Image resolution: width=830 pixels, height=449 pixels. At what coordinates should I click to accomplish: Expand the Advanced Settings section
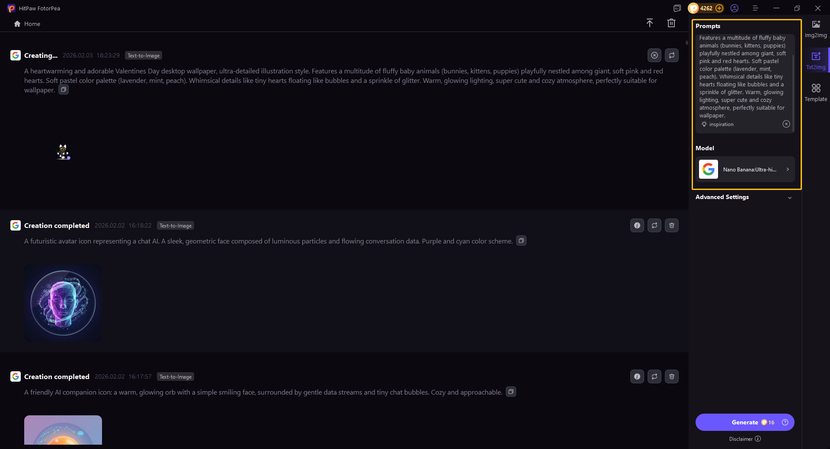(x=789, y=197)
